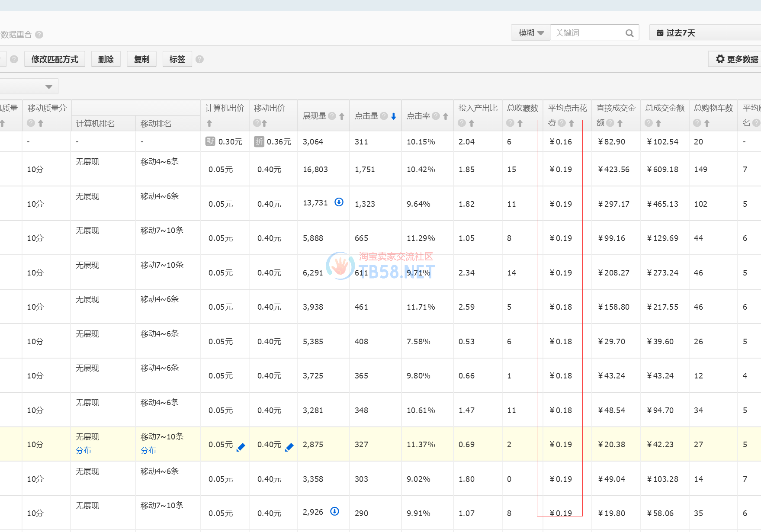
Task: Sort 展现量 column with arrow
Action: pyautogui.click(x=342, y=116)
